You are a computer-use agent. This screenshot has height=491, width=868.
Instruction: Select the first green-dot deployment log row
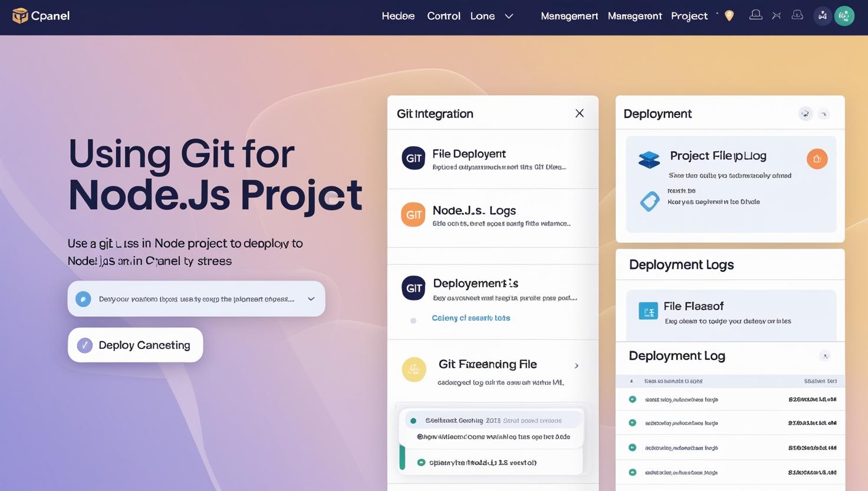point(730,400)
